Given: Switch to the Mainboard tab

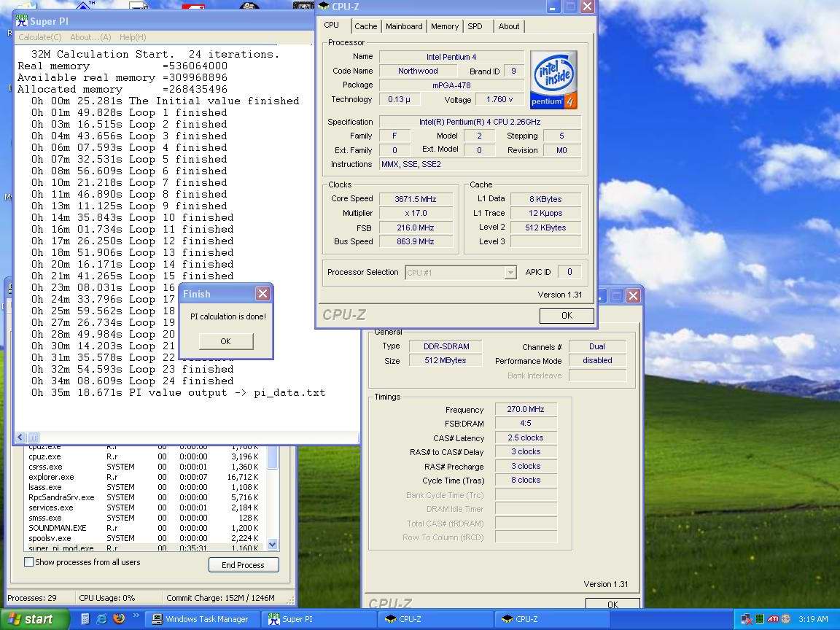Looking at the screenshot, I should coord(404,26).
